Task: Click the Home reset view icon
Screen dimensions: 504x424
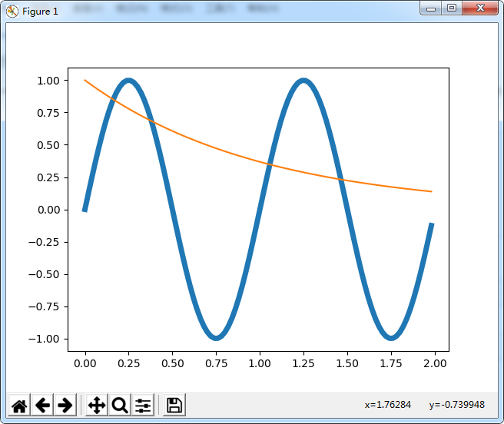Action: coord(19,405)
